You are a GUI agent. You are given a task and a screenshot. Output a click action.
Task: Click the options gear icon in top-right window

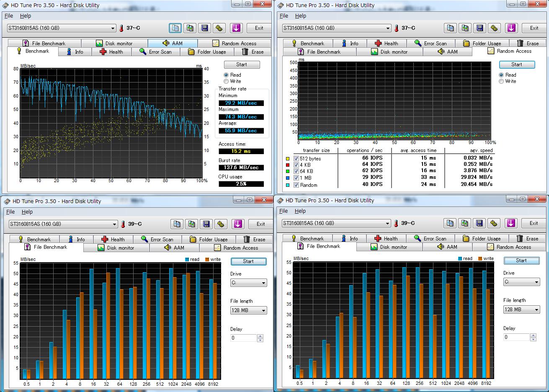[495, 28]
